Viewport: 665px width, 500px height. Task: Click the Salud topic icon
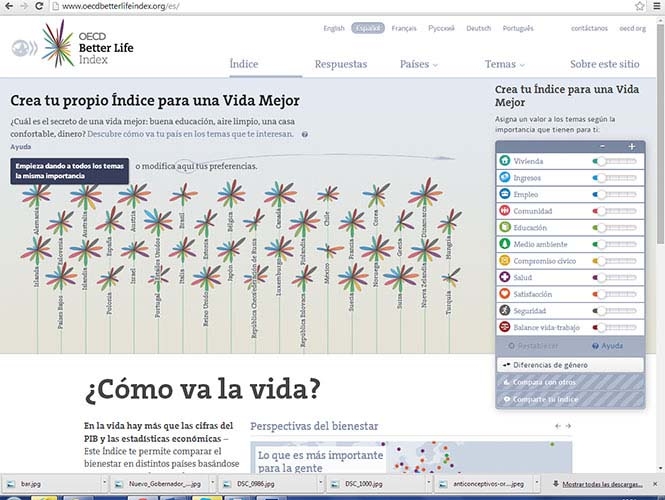click(504, 277)
